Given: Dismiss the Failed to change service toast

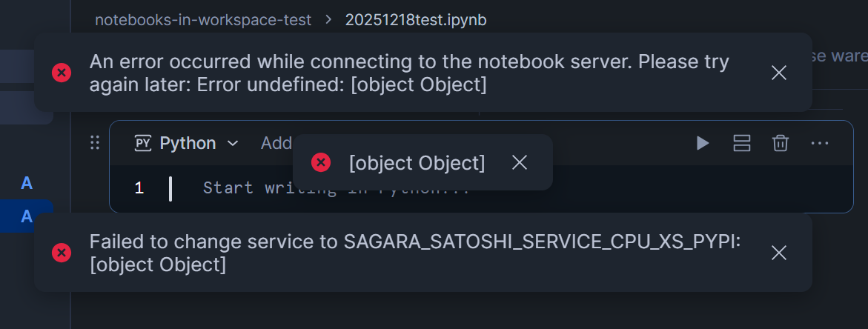Looking at the screenshot, I should click(778, 253).
